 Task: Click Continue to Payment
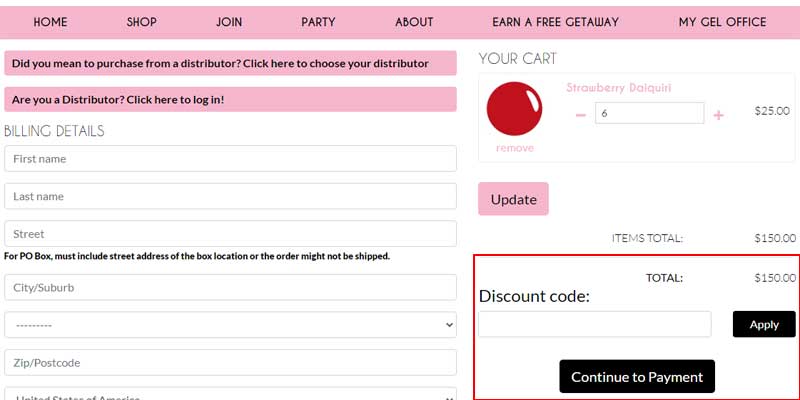pyautogui.click(x=637, y=377)
